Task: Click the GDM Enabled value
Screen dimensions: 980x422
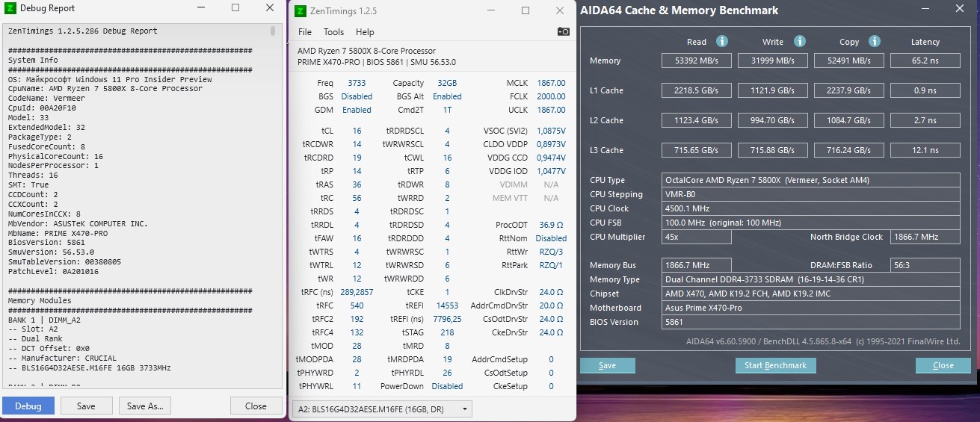Action: coord(357,110)
